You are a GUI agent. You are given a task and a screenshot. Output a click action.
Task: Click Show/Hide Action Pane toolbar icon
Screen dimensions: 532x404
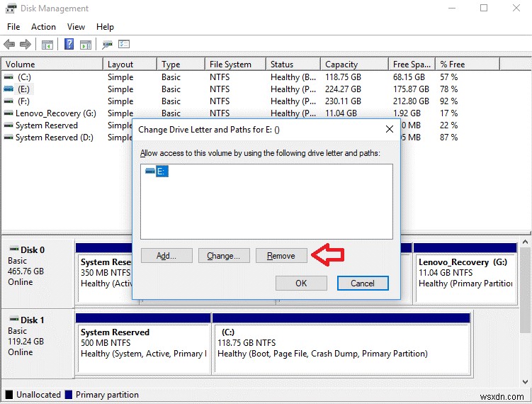(86, 45)
